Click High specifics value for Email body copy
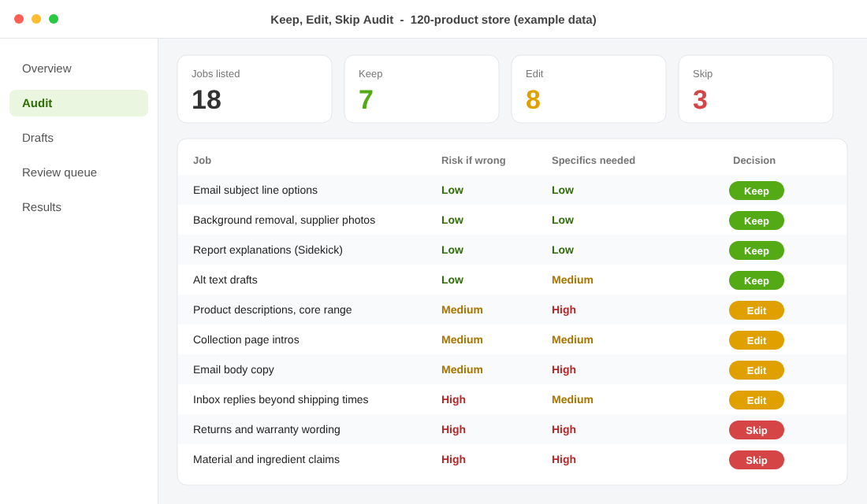867x504 pixels. pyautogui.click(x=564, y=369)
